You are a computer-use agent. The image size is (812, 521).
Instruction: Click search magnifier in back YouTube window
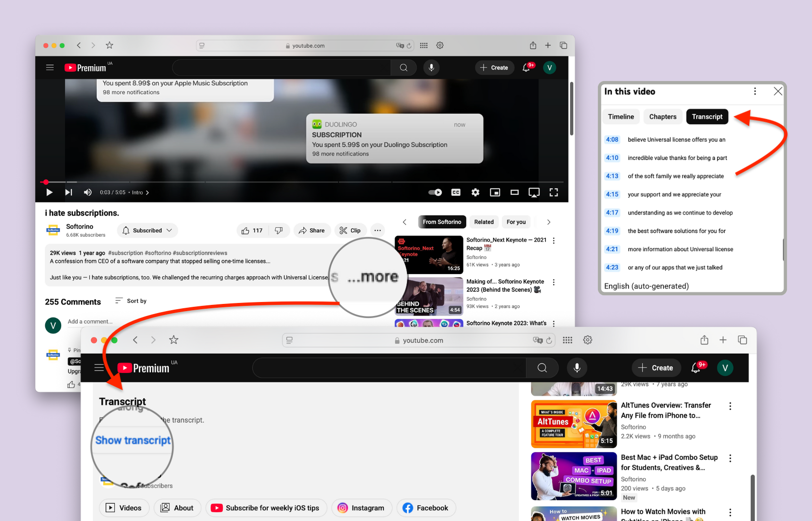(x=404, y=68)
